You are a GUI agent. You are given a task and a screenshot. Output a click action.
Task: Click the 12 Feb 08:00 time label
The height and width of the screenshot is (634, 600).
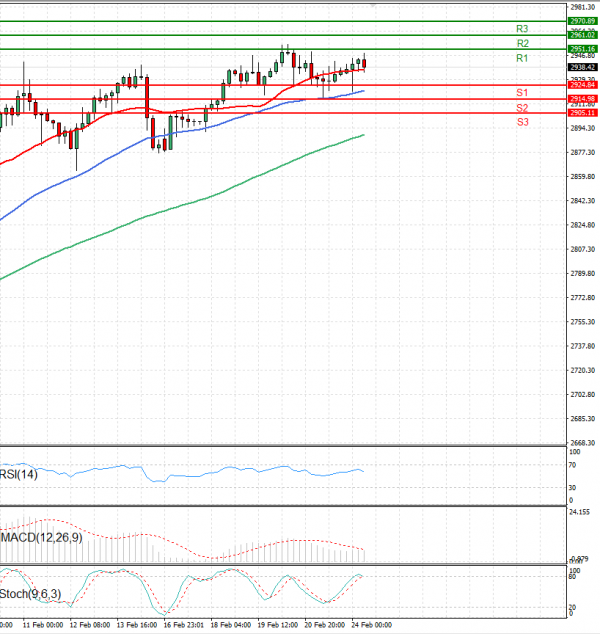90,625
